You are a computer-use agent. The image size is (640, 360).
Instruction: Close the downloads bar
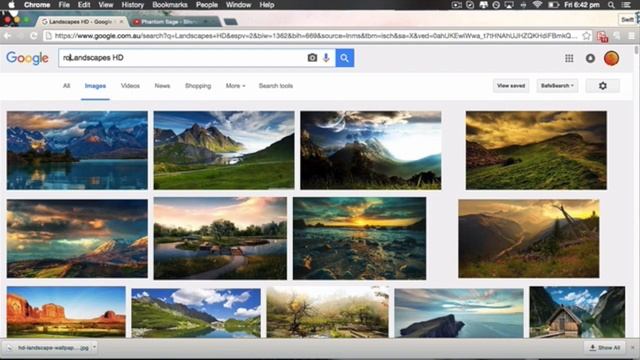click(x=633, y=348)
